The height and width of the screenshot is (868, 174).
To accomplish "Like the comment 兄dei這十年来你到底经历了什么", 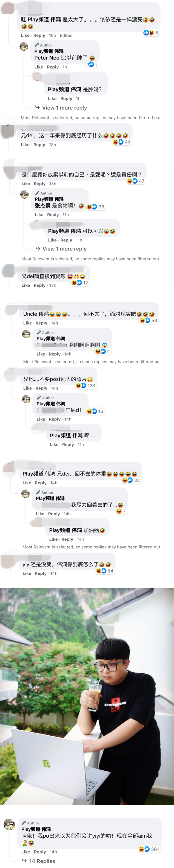I will coord(25,145).
